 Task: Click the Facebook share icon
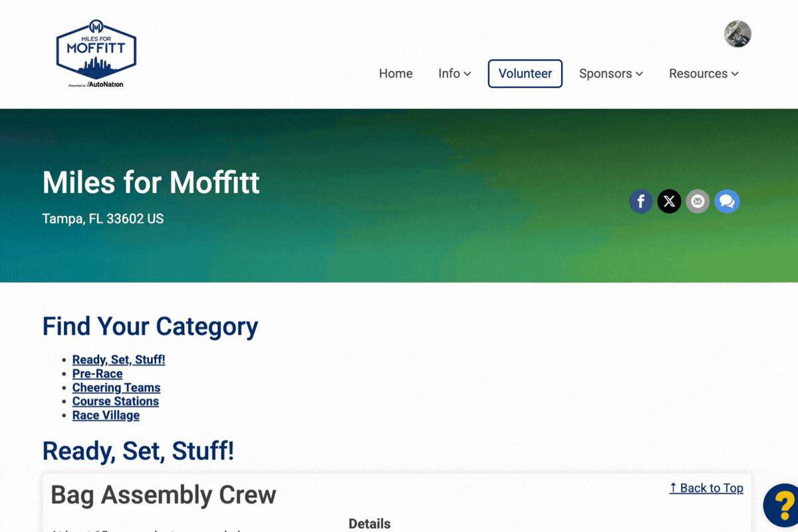[x=641, y=201]
